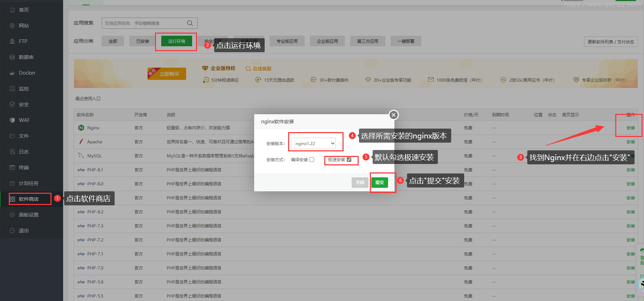Click the 立即购买 banner button

click(x=169, y=74)
